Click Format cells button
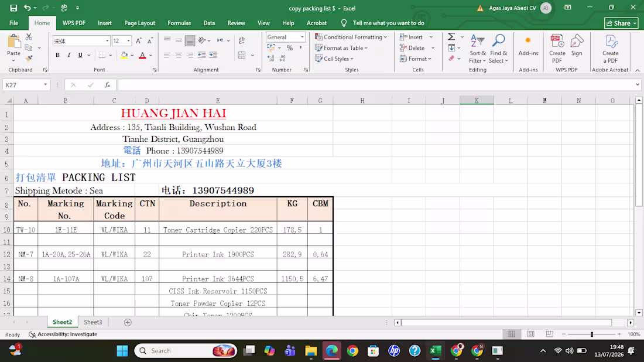 (x=416, y=59)
